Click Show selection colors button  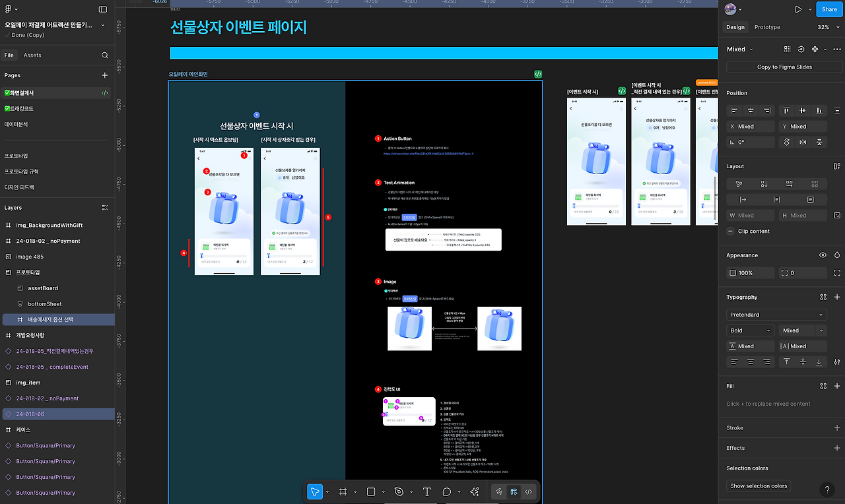759,486
